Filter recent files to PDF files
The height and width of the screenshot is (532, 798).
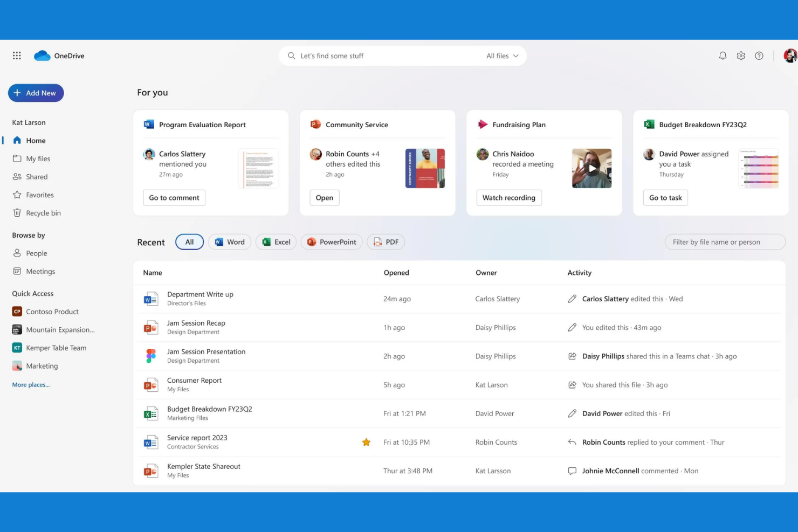(386, 241)
